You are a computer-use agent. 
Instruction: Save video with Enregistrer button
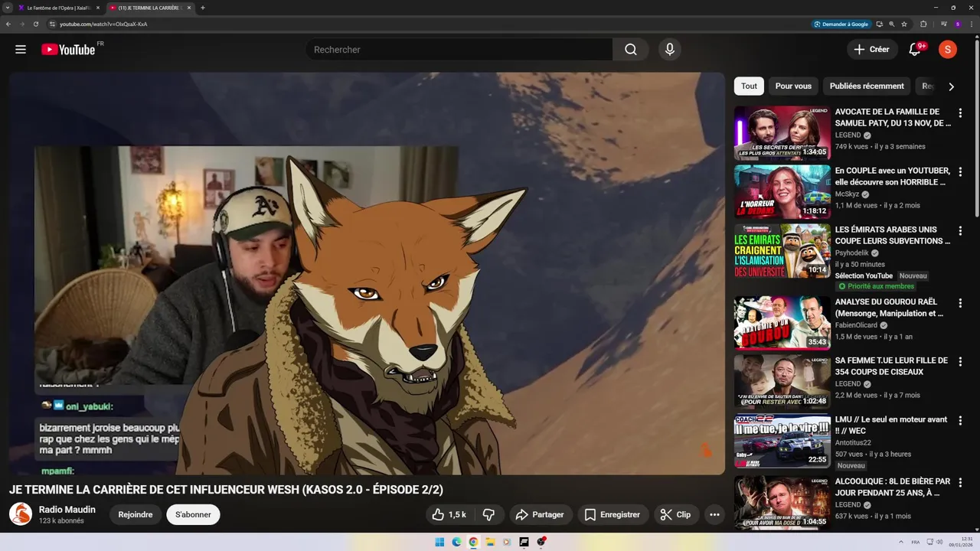click(x=612, y=515)
